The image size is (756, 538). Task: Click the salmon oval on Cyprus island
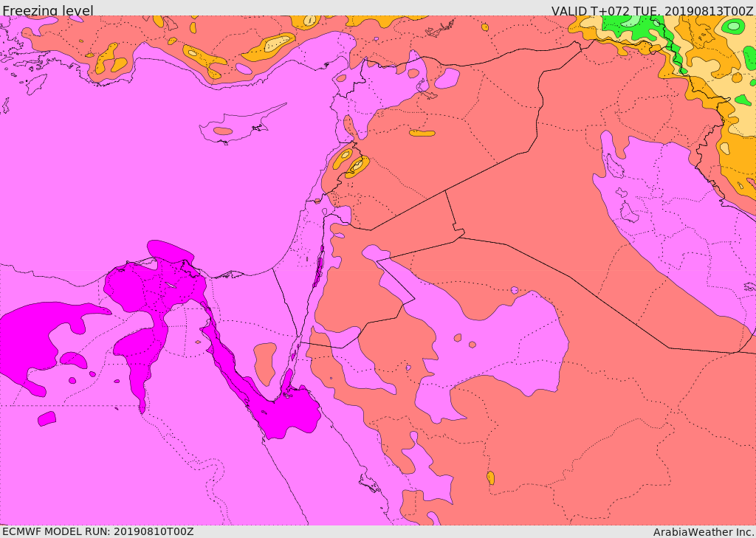223,131
